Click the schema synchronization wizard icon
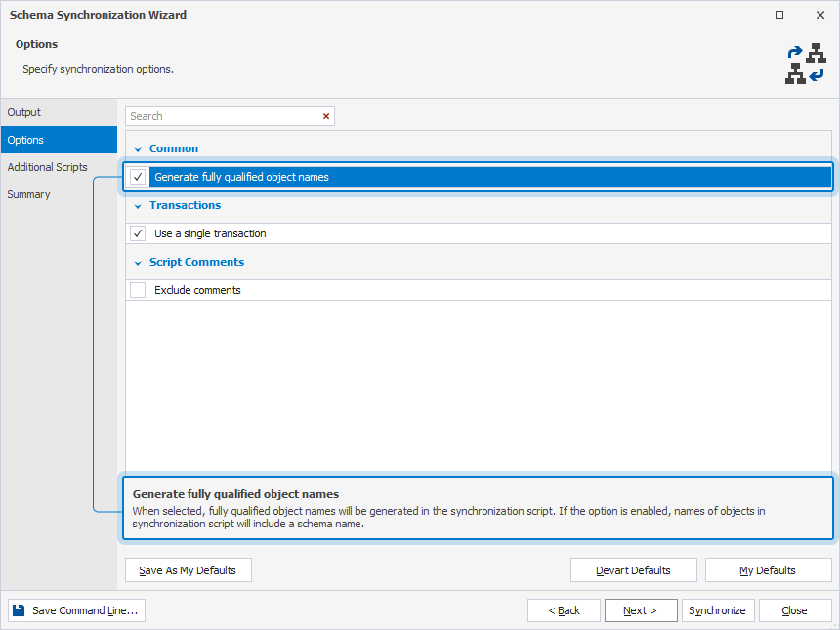 [806, 63]
